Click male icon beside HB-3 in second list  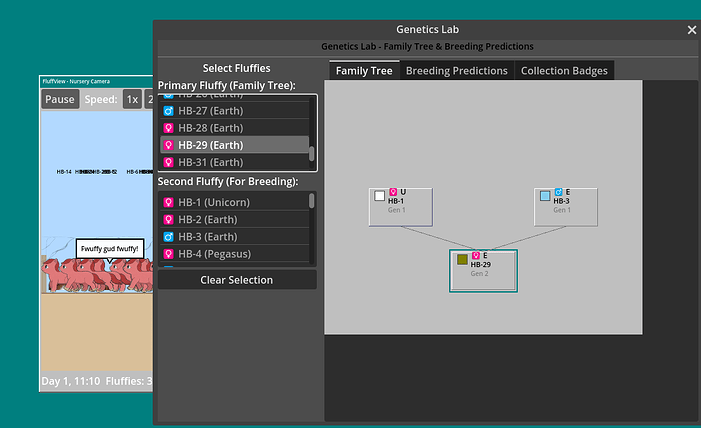(x=168, y=237)
